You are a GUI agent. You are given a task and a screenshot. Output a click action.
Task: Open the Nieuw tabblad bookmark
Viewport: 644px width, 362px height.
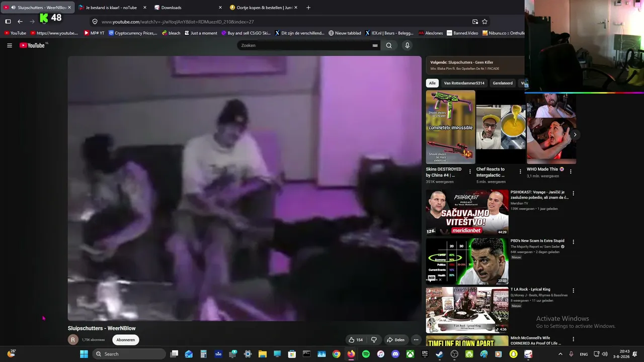345,33
